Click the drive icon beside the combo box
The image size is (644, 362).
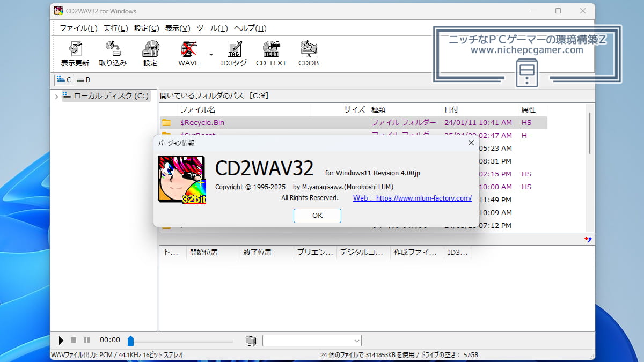point(251,341)
